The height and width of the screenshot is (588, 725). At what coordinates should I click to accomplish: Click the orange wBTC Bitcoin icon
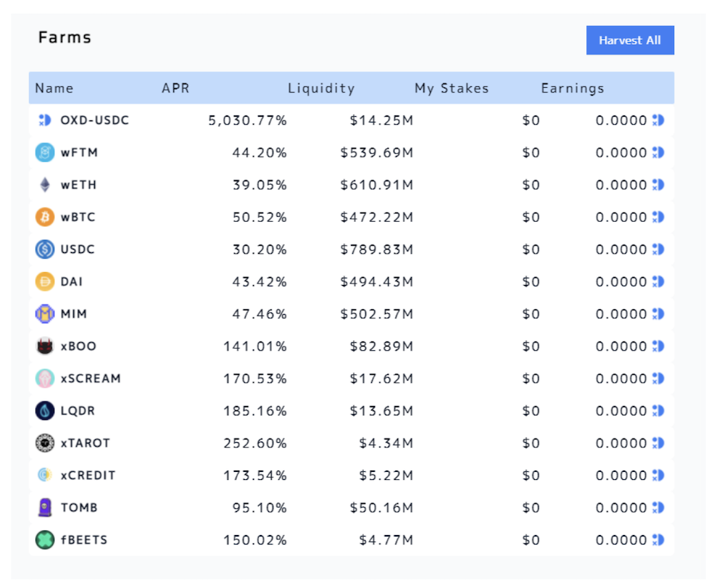click(x=45, y=217)
